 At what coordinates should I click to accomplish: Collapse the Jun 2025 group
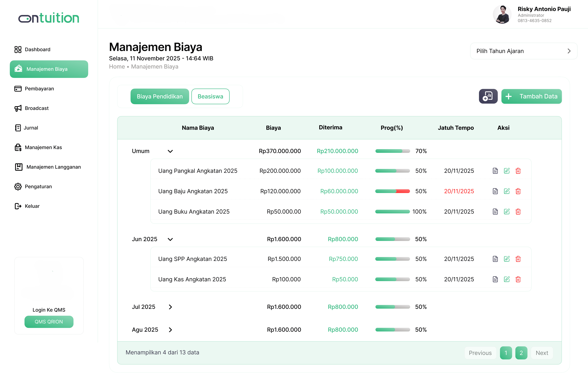[x=170, y=239]
